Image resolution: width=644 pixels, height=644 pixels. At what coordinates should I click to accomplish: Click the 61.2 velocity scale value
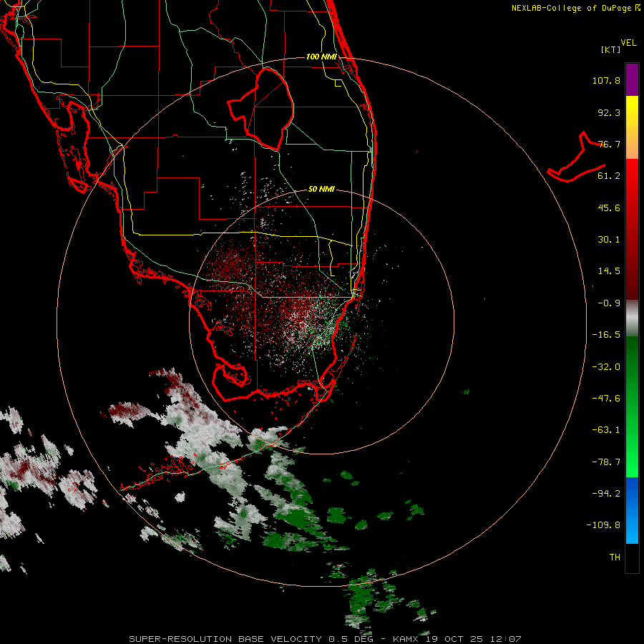[609, 176]
